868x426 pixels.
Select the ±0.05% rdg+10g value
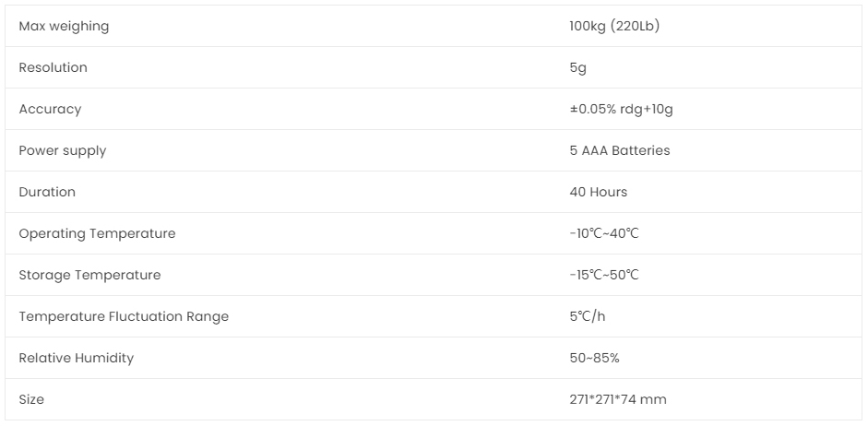[x=621, y=109]
